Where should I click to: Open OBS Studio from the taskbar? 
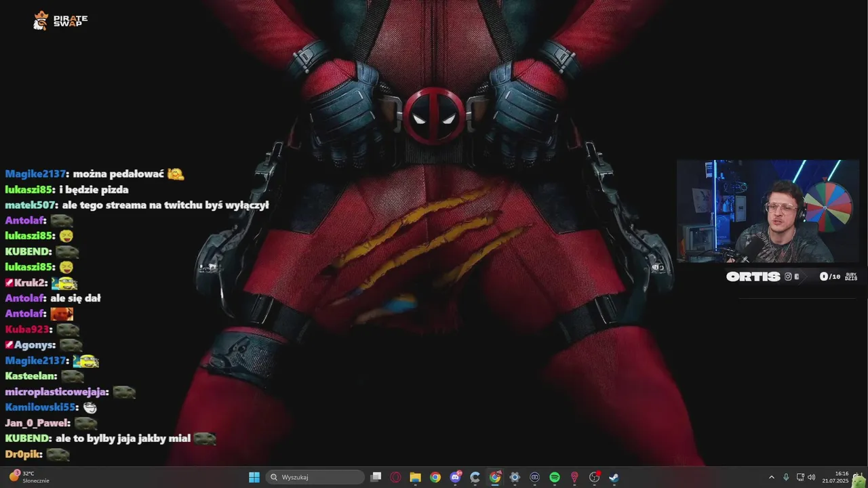click(x=595, y=477)
